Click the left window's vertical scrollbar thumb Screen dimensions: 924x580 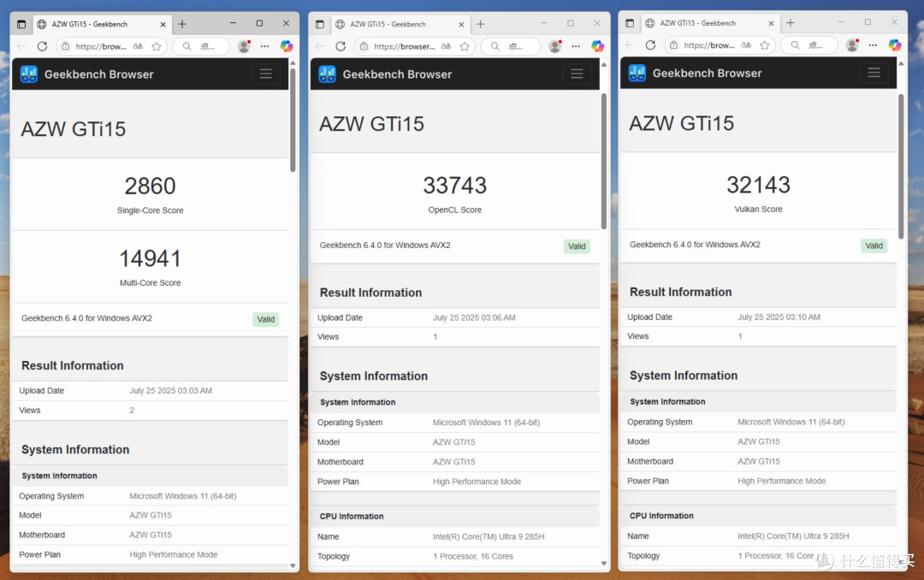coord(293,121)
